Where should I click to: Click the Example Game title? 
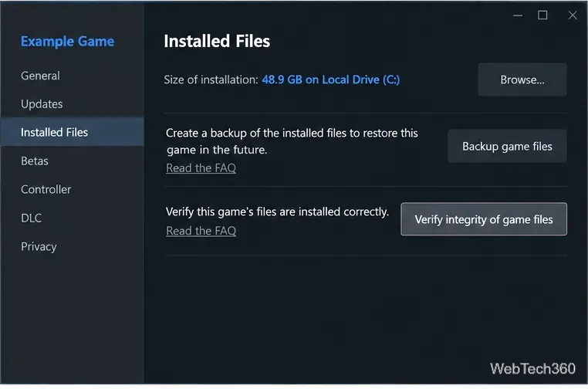click(x=67, y=41)
